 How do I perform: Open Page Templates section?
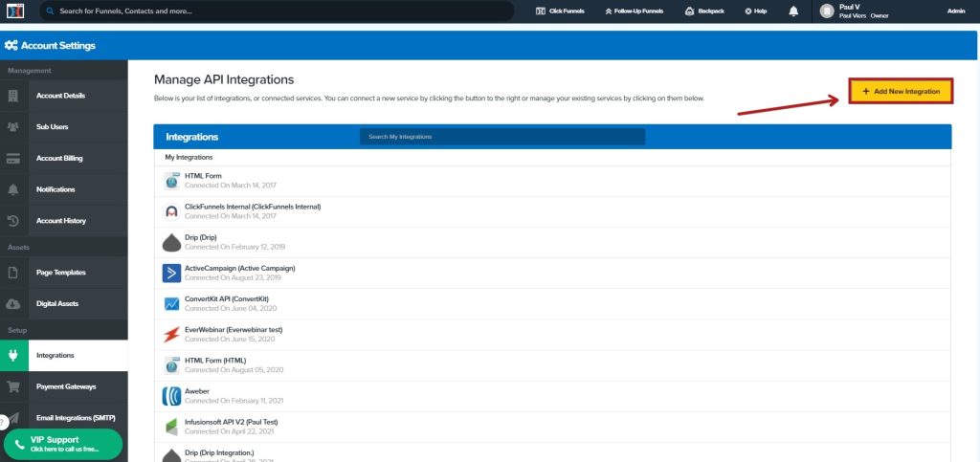click(64, 273)
